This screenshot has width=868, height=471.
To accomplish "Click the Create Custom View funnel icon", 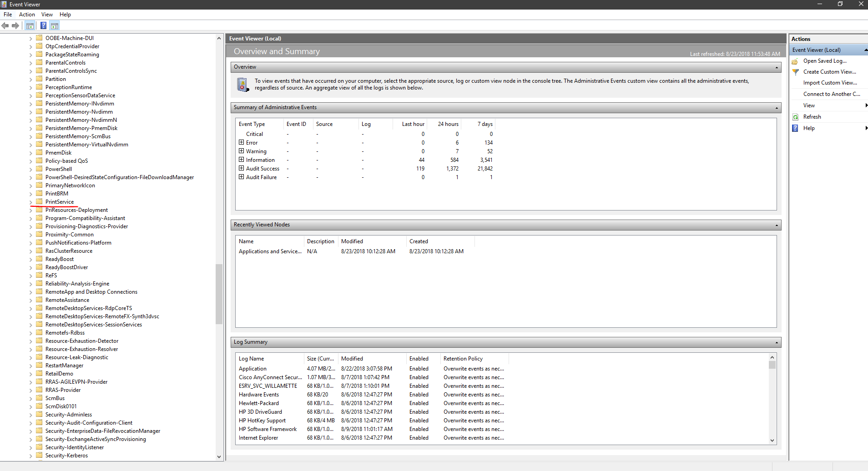I will tap(795, 72).
